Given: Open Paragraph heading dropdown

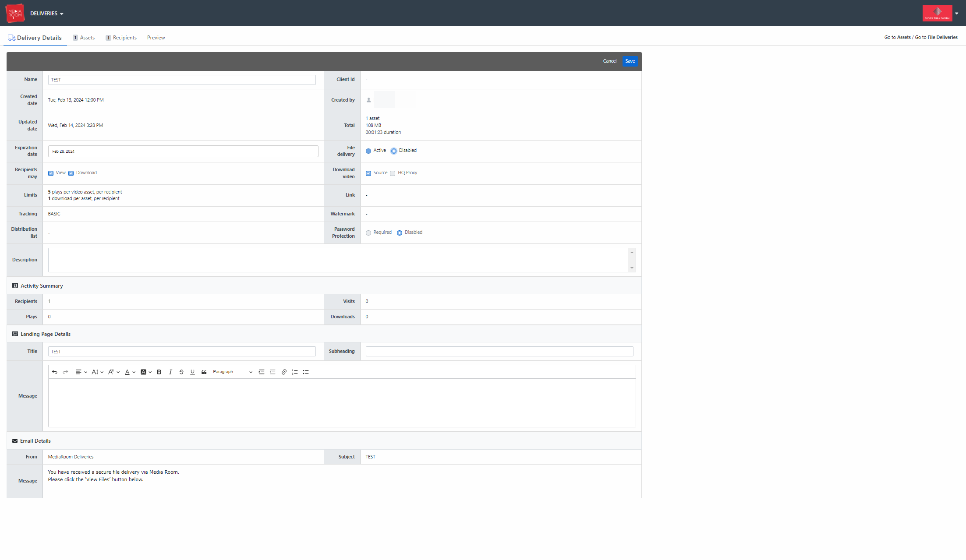Looking at the screenshot, I should pyautogui.click(x=232, y=372).
